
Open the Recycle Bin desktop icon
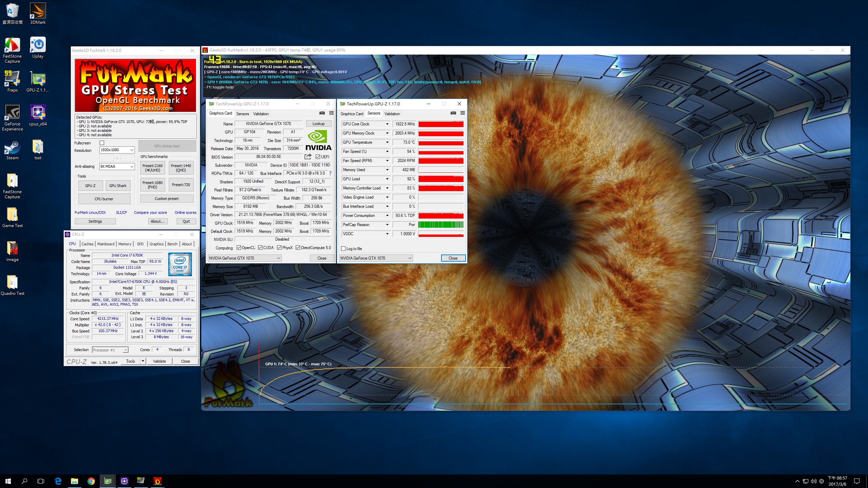coord(13,14)
